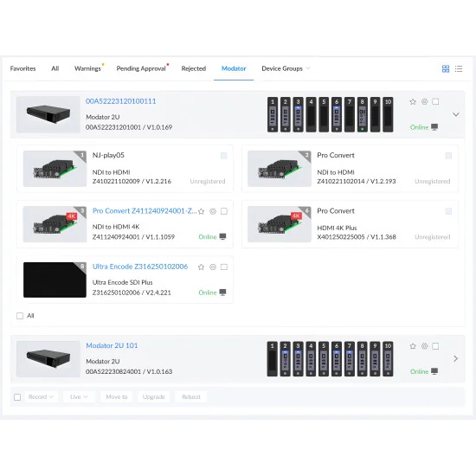
Task: Tick checkbox on Pro Convert HDMI 4K Plus card
Action: pyautogui.click(x=448, y=211)
